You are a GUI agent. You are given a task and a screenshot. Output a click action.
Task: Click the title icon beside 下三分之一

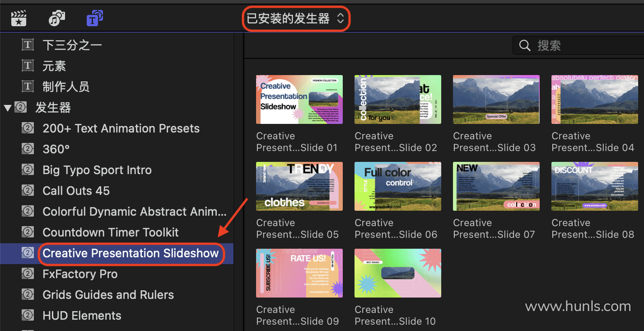[x=28, y=45]
